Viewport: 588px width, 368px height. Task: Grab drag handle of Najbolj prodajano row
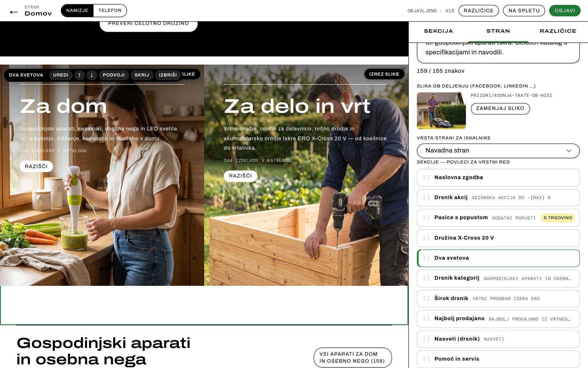tap(426, 319)
